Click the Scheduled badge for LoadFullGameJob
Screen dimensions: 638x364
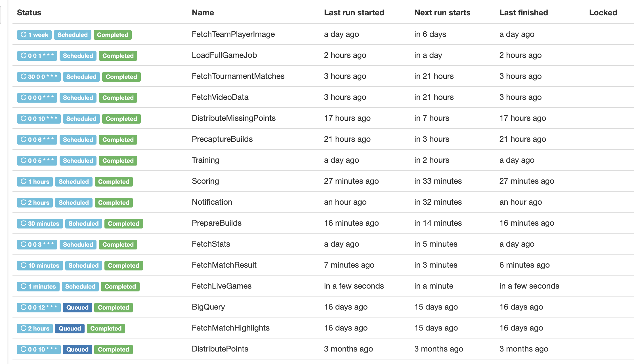click(78, 56)
